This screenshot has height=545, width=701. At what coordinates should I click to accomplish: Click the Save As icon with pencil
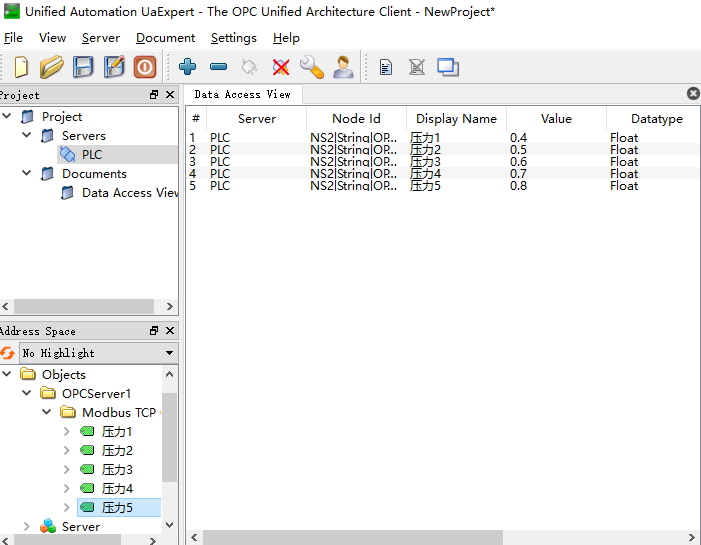(115, 67)
